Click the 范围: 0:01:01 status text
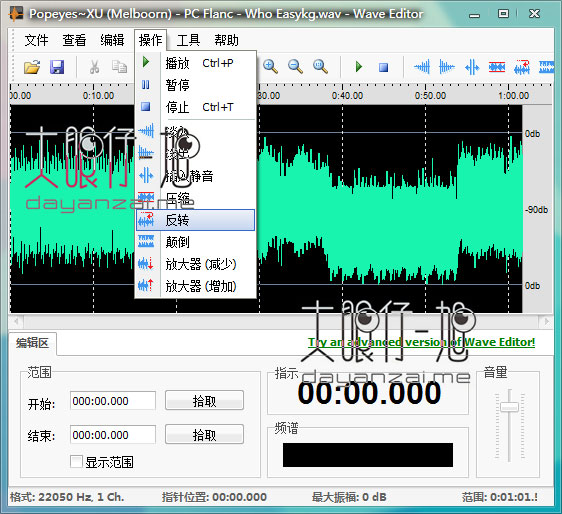562x514 pixels. [500, 497]
